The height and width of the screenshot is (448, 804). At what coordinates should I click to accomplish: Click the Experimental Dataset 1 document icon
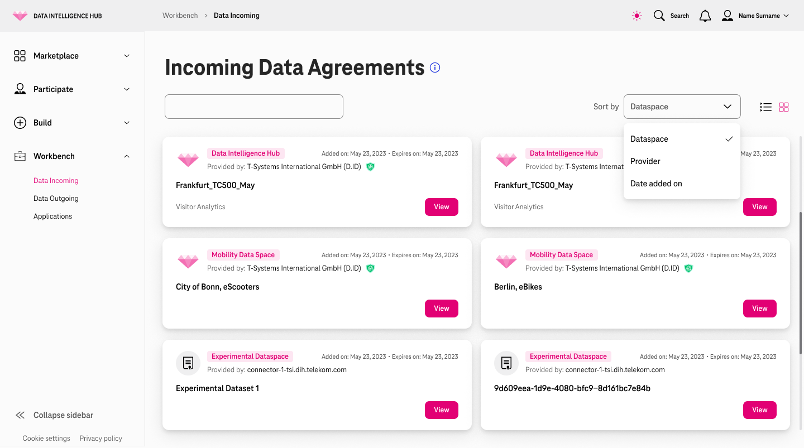[188, 363]
